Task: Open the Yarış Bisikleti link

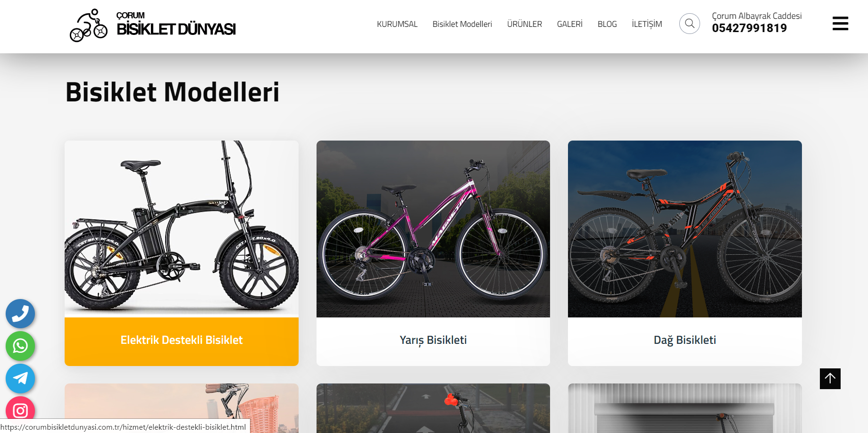Action: pyautogui.click(x=433, y=340)
